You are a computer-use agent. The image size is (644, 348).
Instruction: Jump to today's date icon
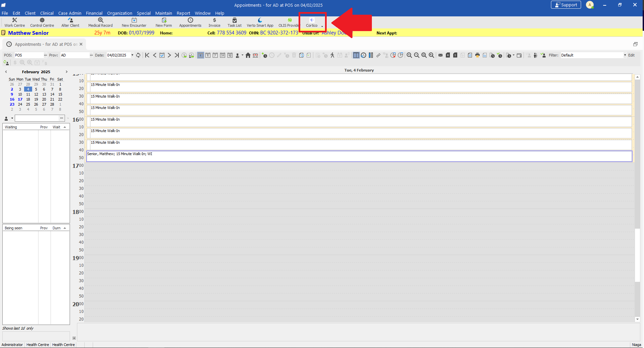coord(162,55)
